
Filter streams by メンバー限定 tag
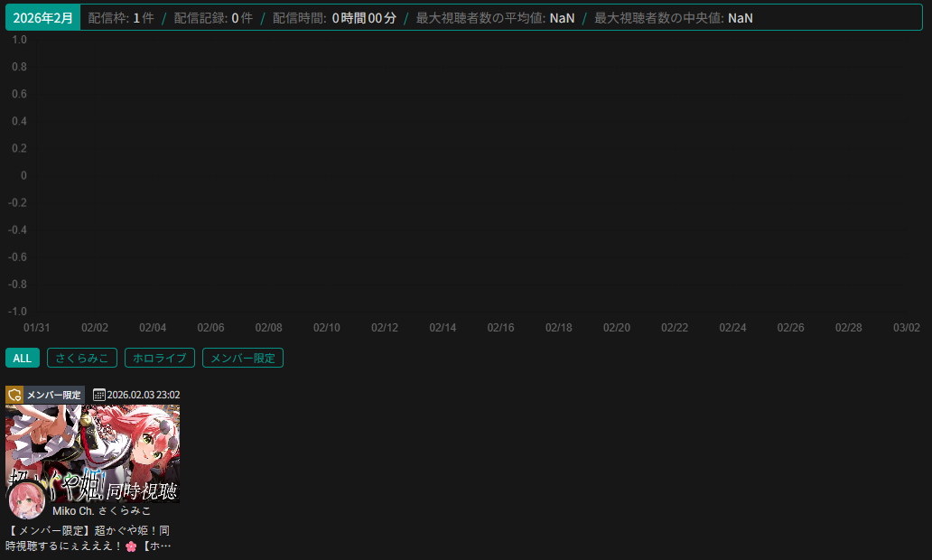click(243, 358)
